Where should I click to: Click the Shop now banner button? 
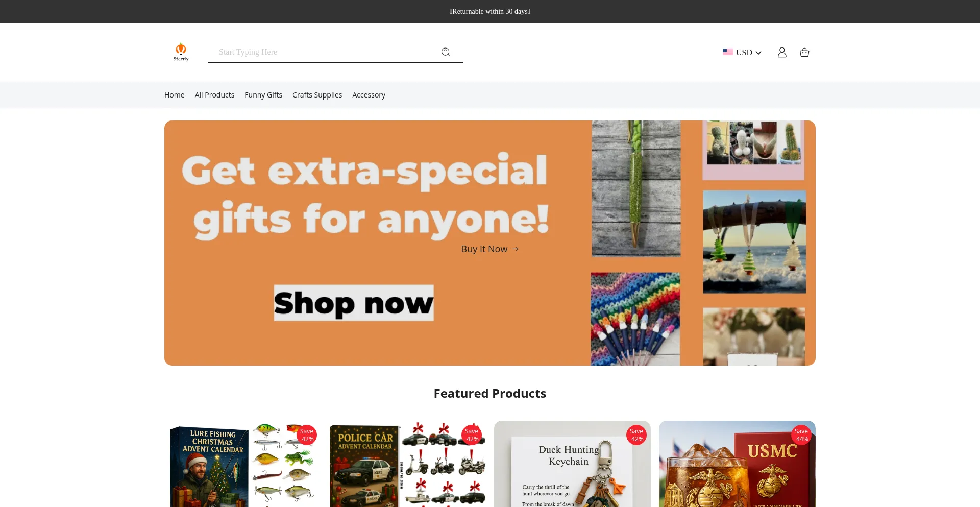coord(354,303)
